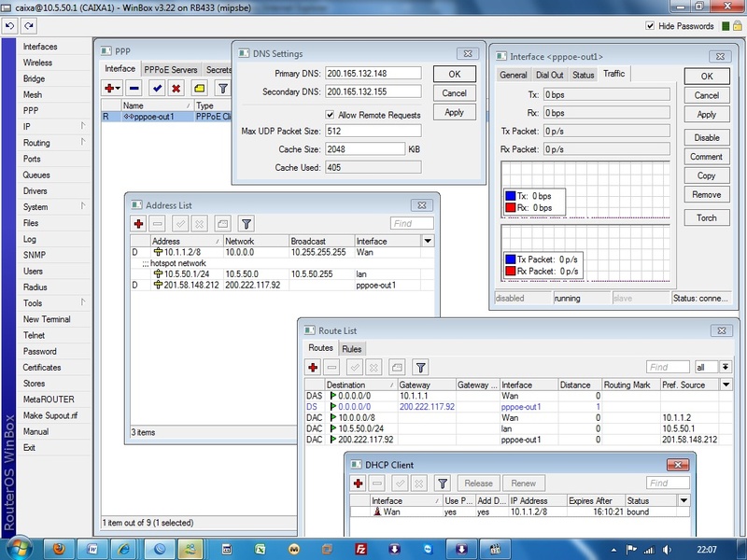Open the 'all' filter dropdown in Route List
The image size is (747, 560).
click(x=725, y=368)
